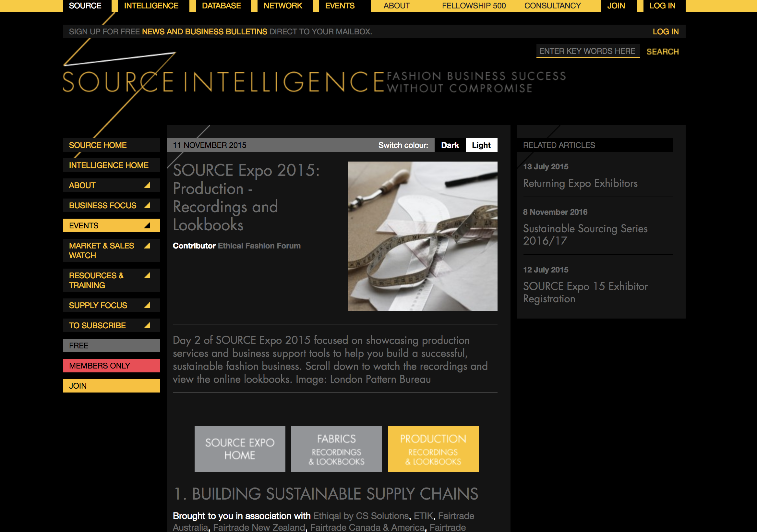Open Sustainable Sourcing Series 2016/17 article

click(x=585, y=235)
